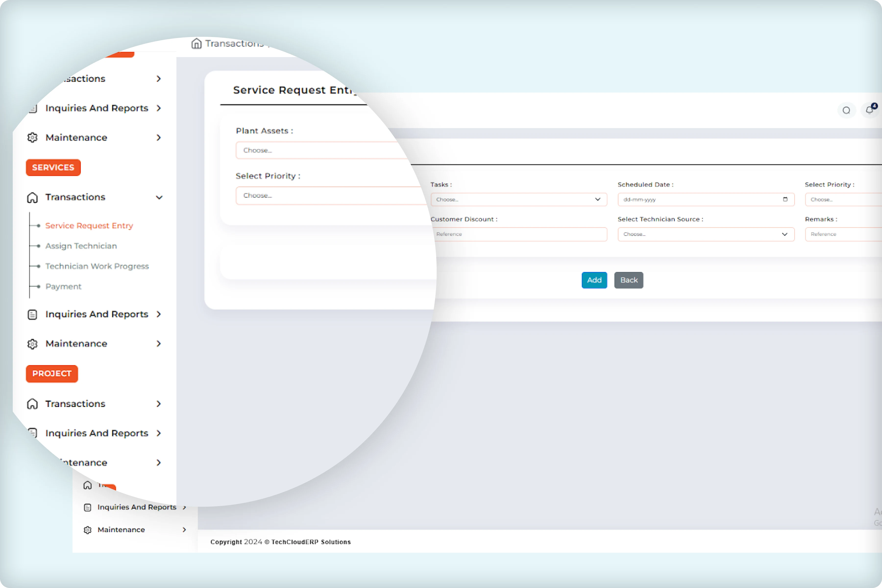The image size is (882, 588).
Task: Click the document icon beside Inquiries And Reports
Action: tap(32, 314)
